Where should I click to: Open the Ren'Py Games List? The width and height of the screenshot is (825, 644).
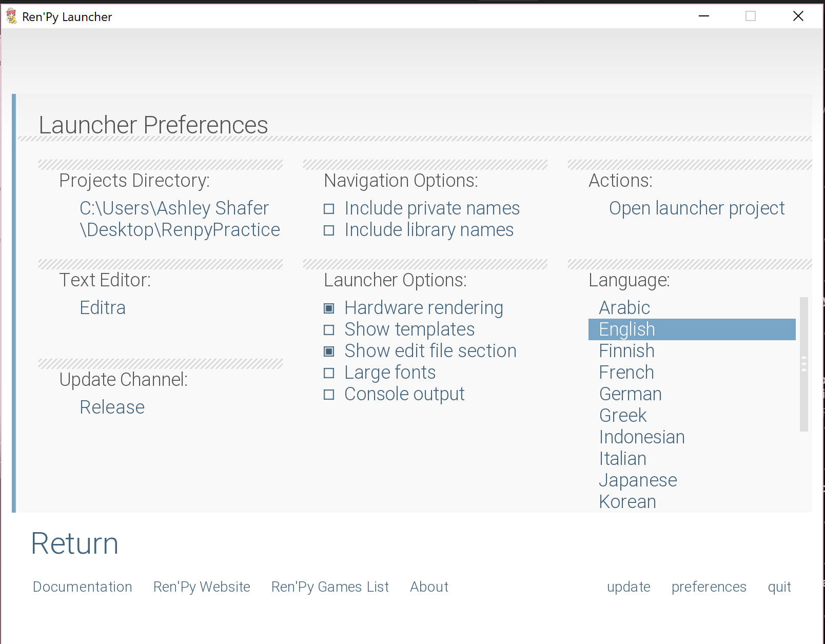[330, 587]
